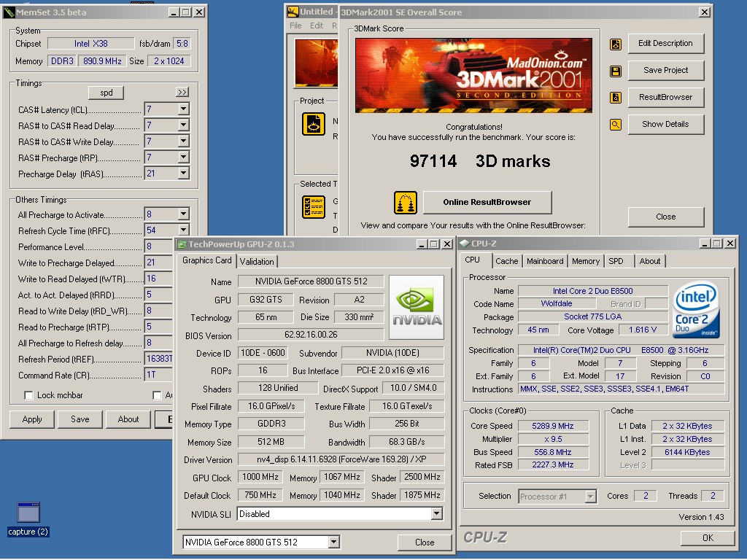Click the Untitled window title bar icon
Screen dimensions: 747x560
pyautogui.click(x=293, y=12)
